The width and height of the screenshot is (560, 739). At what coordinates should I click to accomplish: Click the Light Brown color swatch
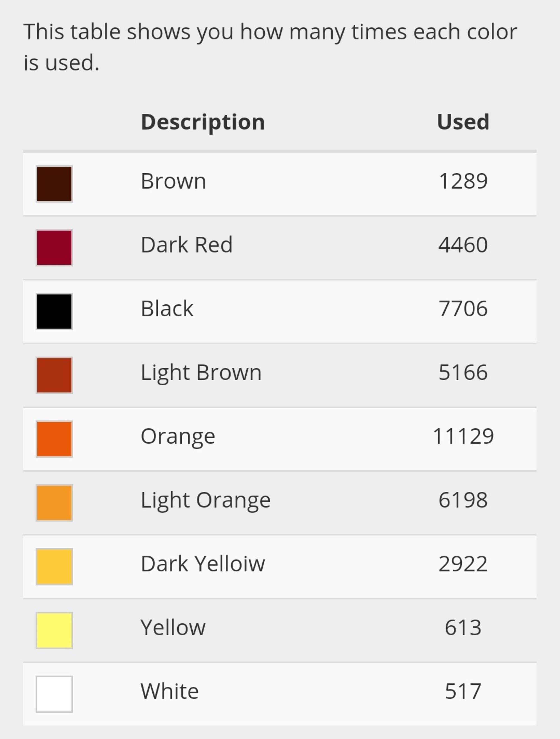(x=54, y=375)
